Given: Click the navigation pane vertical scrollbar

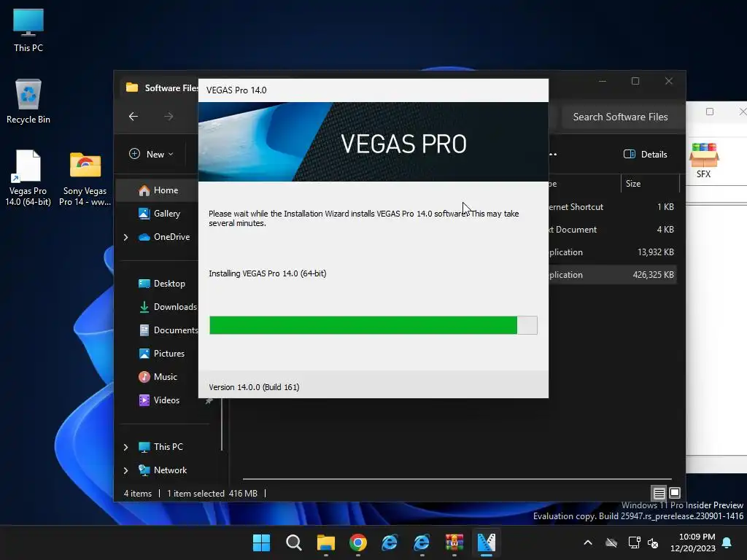Looking at the screenshot, I should click(x=222, y=425).
